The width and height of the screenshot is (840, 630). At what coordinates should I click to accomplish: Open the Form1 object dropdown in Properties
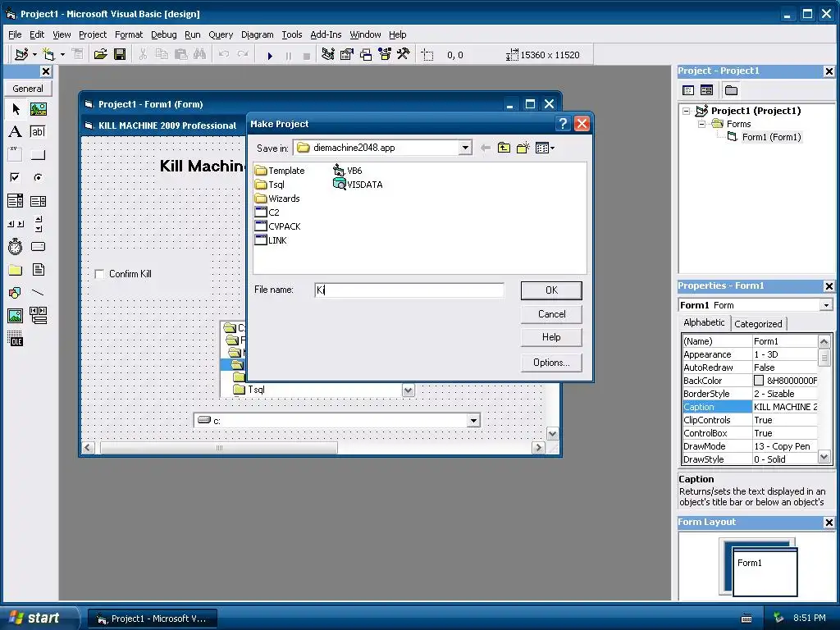pyautogui.click(x=826, y=305)
